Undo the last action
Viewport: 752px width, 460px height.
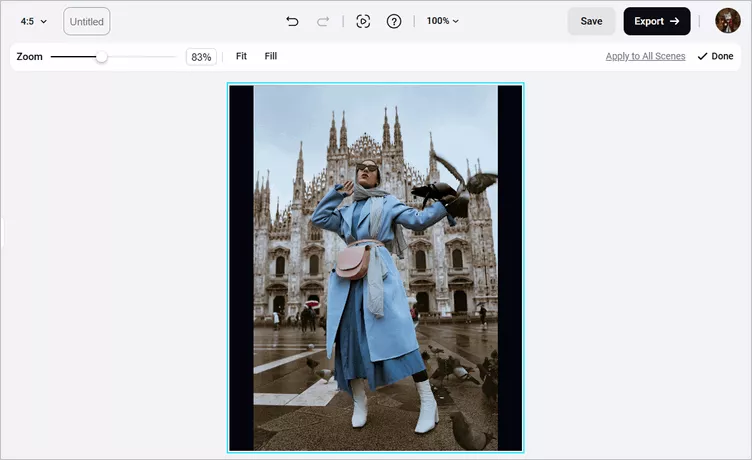(x=292, y=21)
